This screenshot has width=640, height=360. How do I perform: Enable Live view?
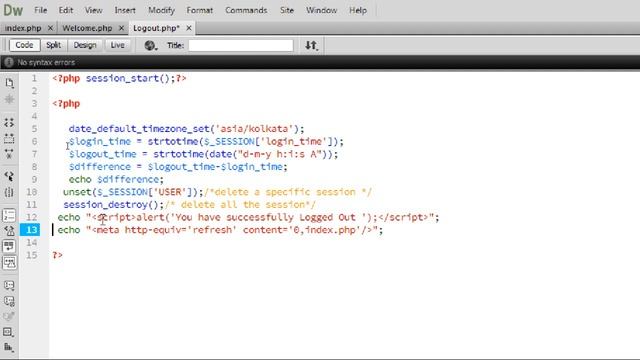click(118, 45)
